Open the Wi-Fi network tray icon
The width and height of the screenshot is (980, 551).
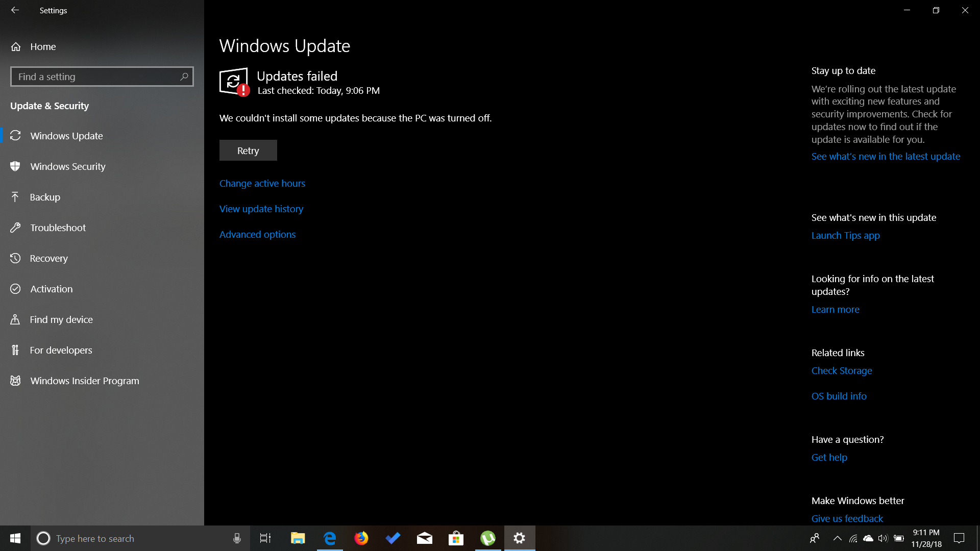coord(853,538)
